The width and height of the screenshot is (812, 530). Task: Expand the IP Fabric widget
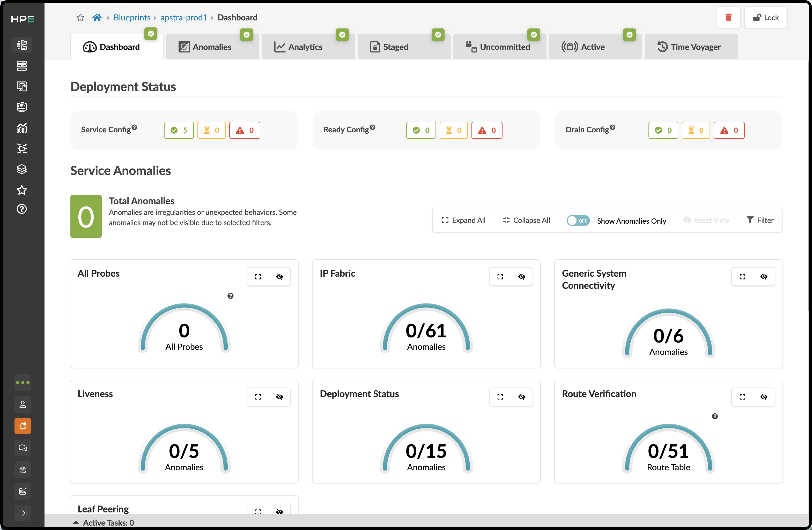(500, 276)
